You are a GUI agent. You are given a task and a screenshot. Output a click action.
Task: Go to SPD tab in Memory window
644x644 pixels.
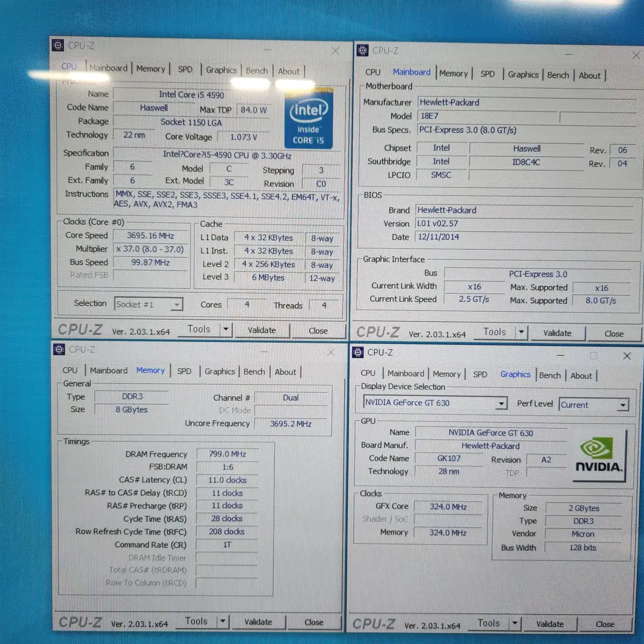point(184,371)
